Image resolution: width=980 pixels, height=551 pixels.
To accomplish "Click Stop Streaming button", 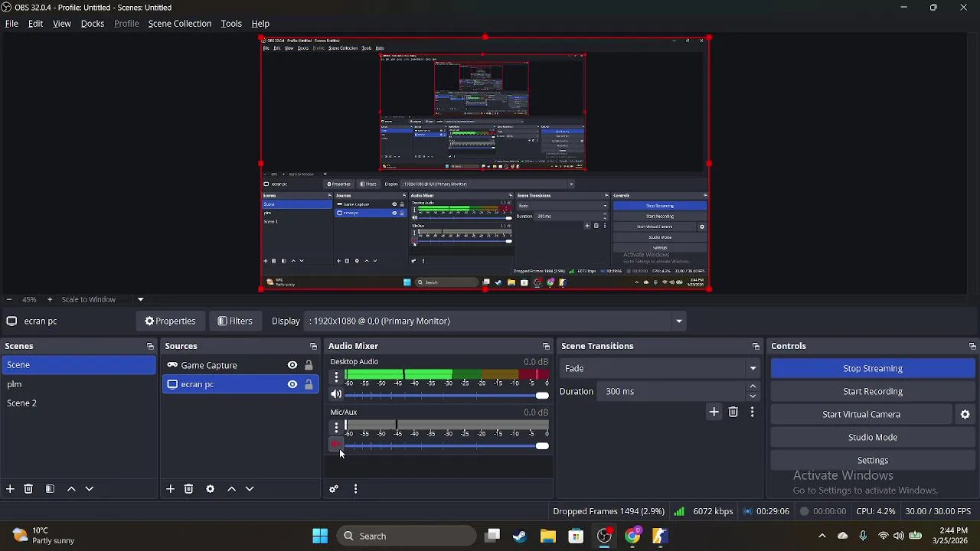I will tap(873, 369).
